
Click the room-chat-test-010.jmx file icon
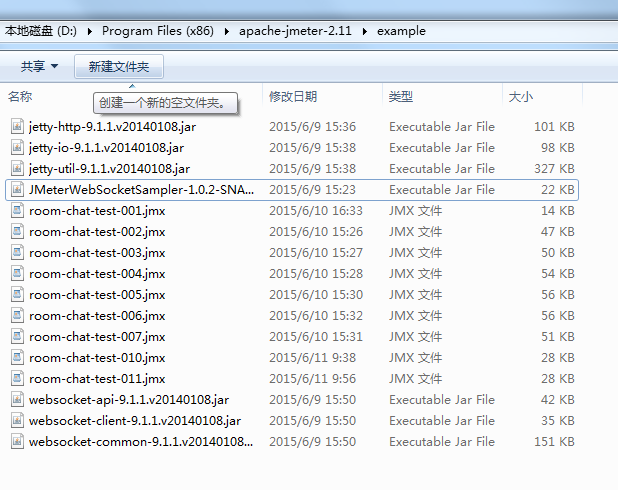(x=17, y=358)
